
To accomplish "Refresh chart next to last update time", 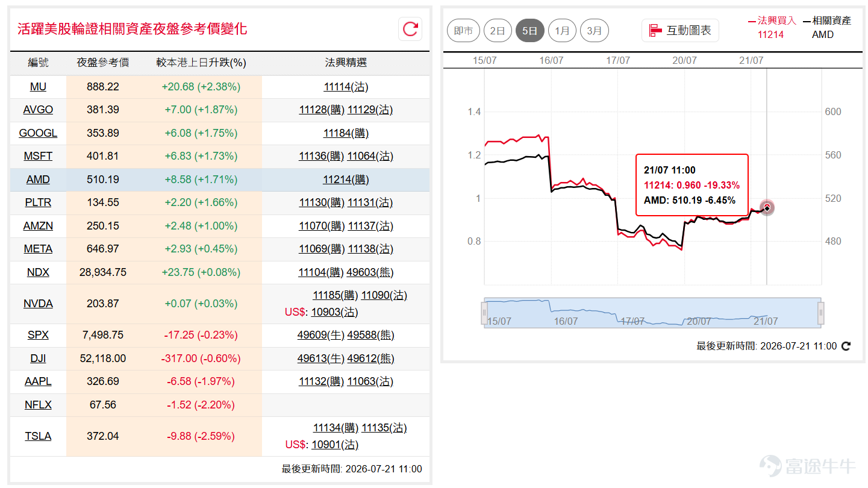I will point(846,346).
